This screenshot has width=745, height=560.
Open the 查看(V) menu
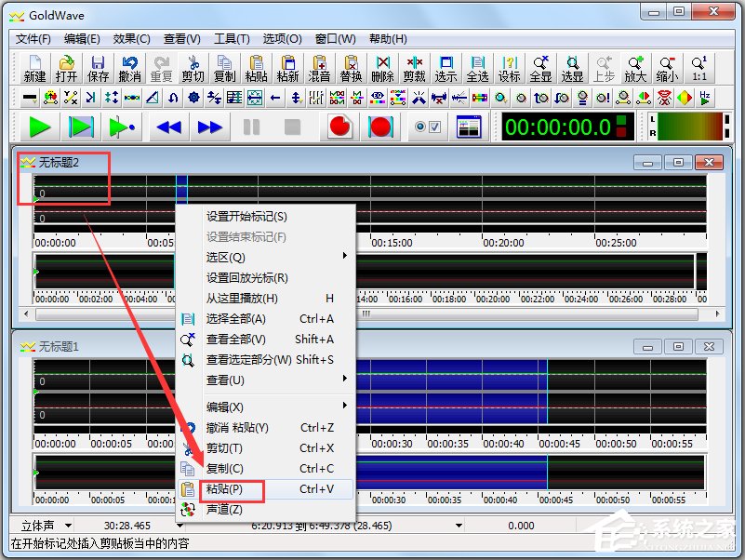click(182, 38)
